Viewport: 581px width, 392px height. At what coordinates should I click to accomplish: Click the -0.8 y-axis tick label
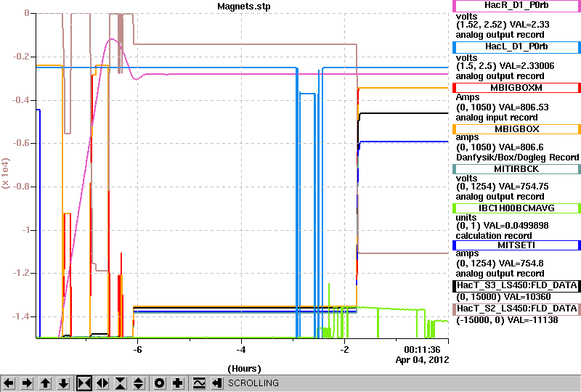pos(21,187)
